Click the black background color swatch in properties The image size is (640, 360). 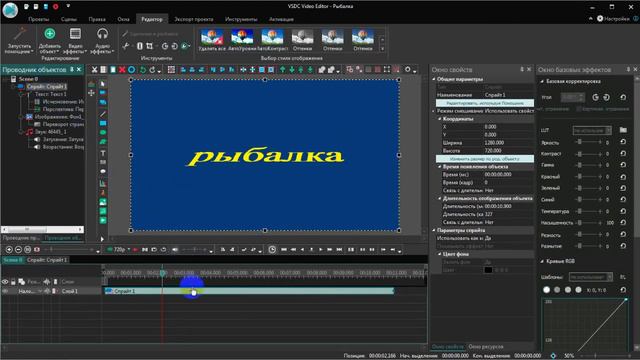click(x=488, y=270)
